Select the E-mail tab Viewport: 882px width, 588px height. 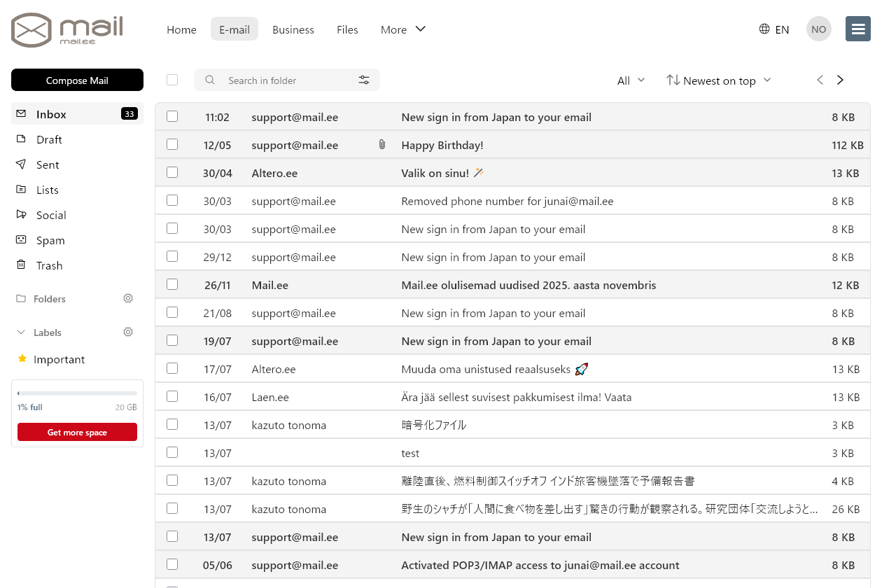coord(234,29)
